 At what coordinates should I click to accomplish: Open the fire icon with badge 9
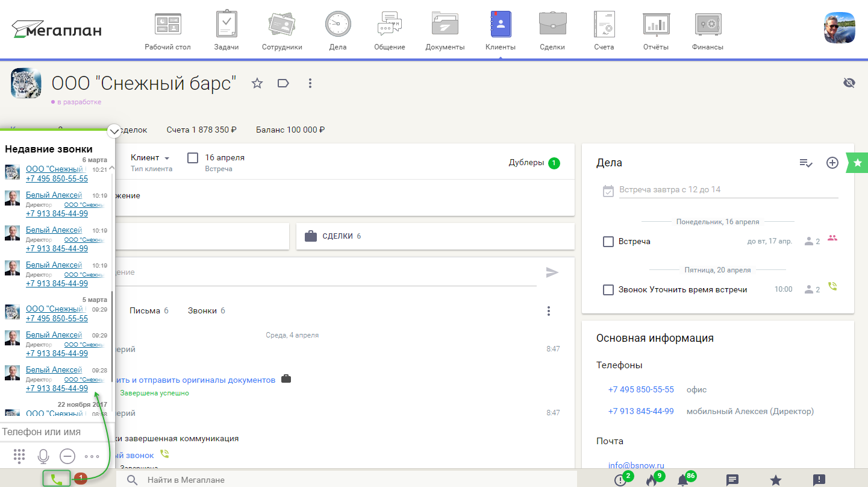[x=651, y=480]
